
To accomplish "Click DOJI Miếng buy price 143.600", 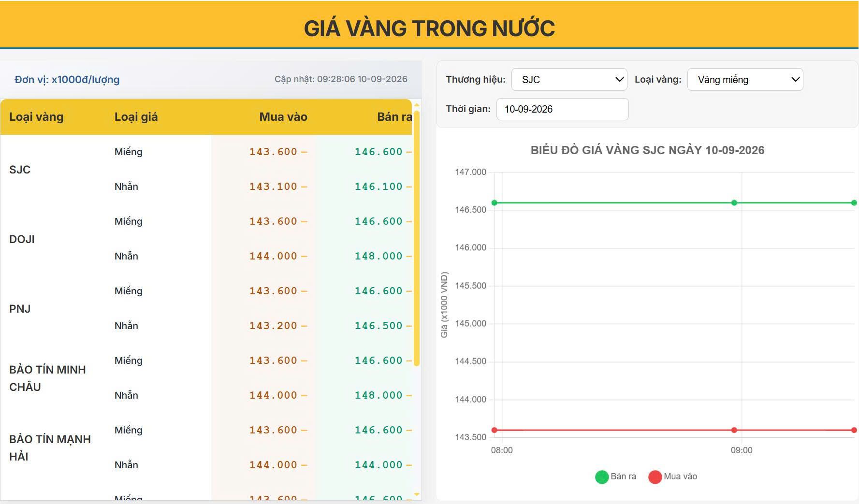I will point(273,221).
